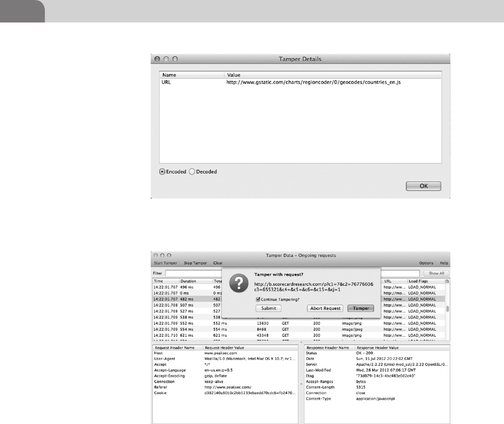The height and width of the screenshot is (424, 504).
Task: Sort by the Time column header
Action: click(166, 281)
